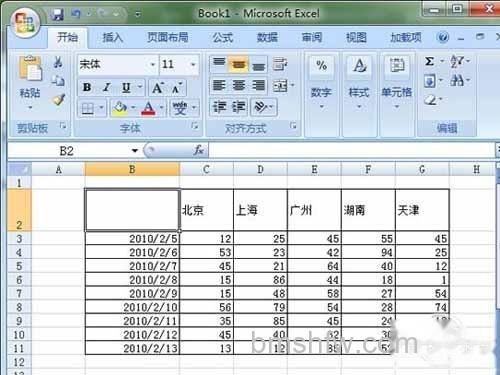The width and height of the screenshot is (500, 375).
Task: Cut selection with the scissors icon
Action: point(58,62)
